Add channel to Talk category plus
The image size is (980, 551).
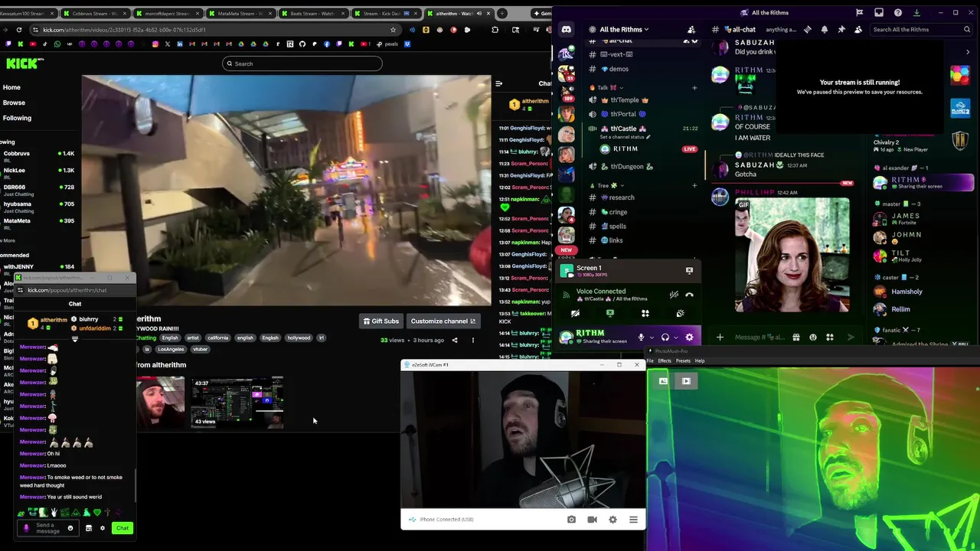pyautogui.click(x=694, y=87)
